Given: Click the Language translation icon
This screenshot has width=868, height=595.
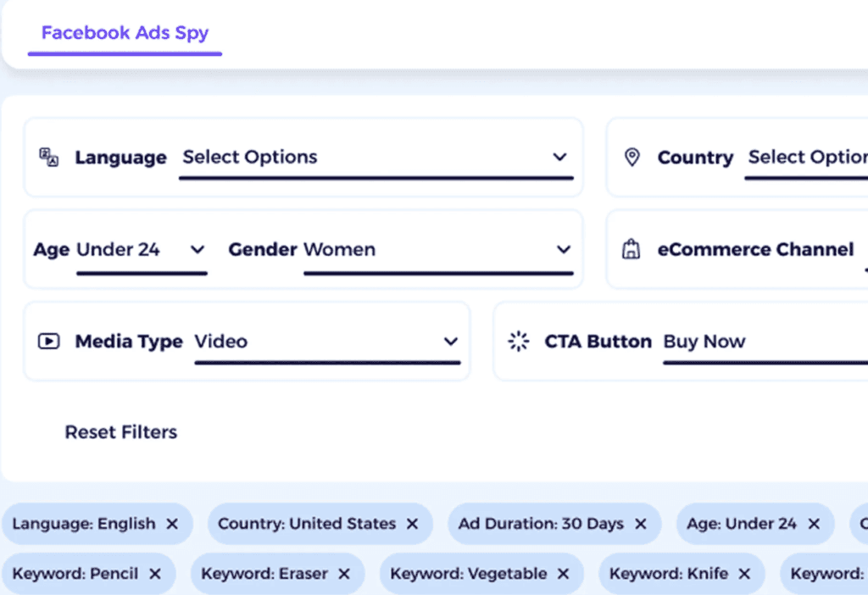Looking at the screenshot, I should pos(48,157).
